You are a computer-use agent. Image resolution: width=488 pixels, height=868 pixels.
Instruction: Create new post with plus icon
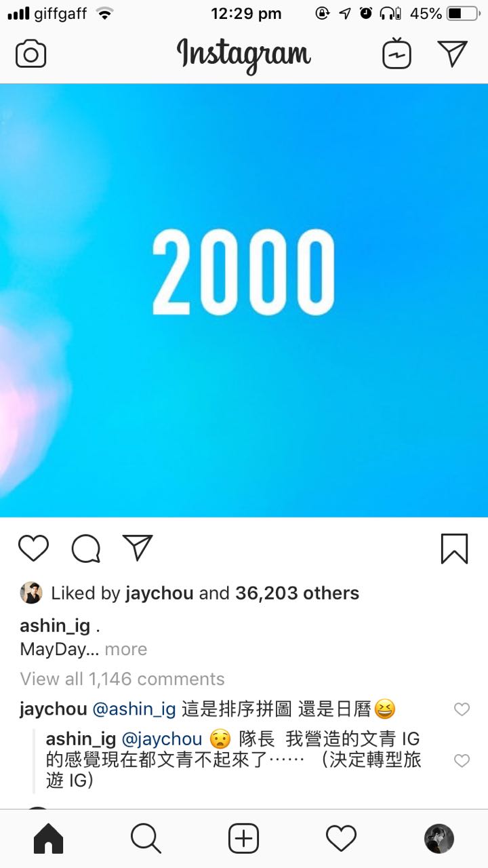243,839
